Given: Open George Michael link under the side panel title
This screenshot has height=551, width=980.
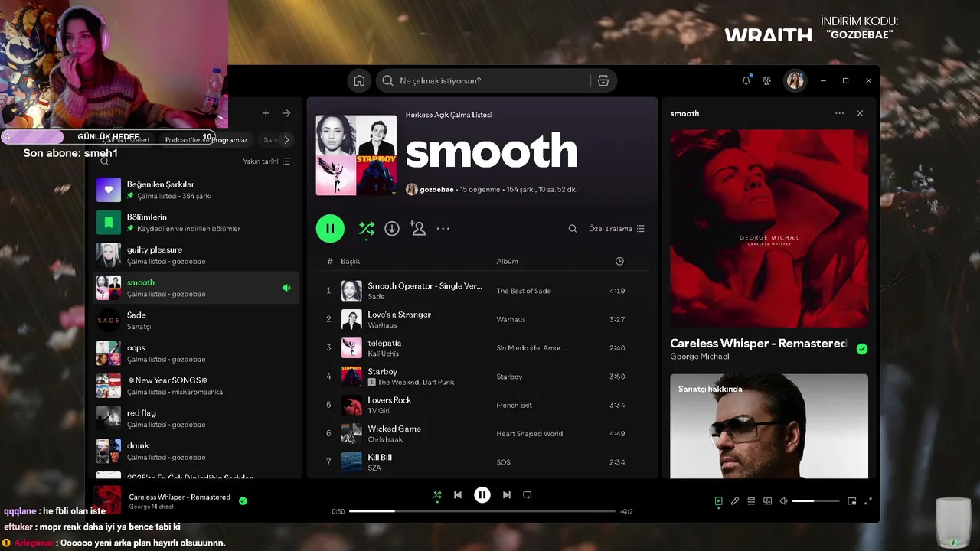Looking at the screenshot, I should (699, 357).
